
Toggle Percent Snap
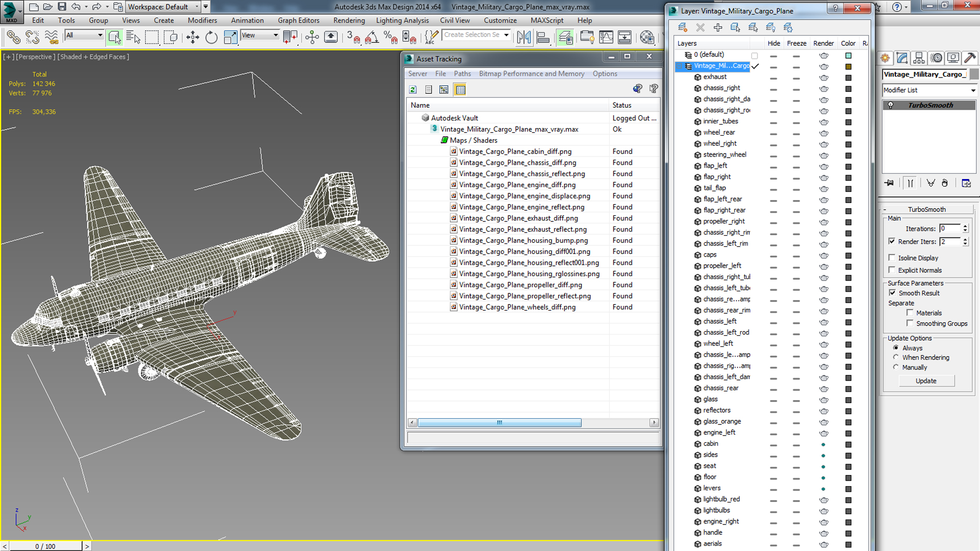click(390, 37)
